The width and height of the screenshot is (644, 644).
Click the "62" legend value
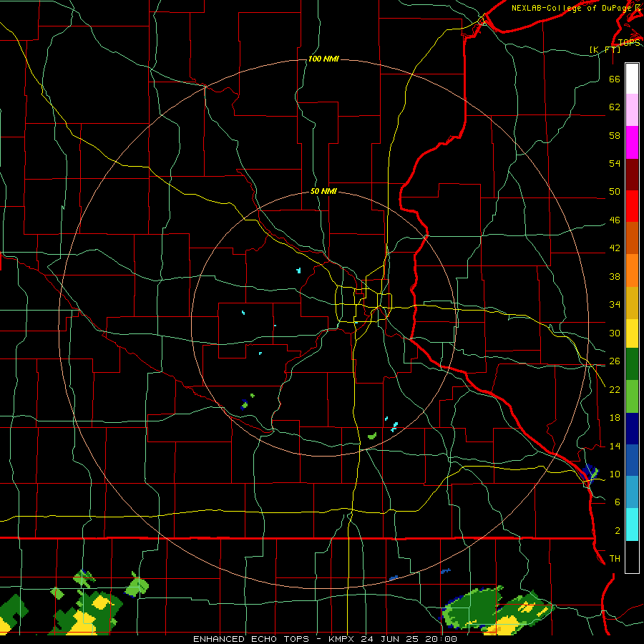point(615,107)
